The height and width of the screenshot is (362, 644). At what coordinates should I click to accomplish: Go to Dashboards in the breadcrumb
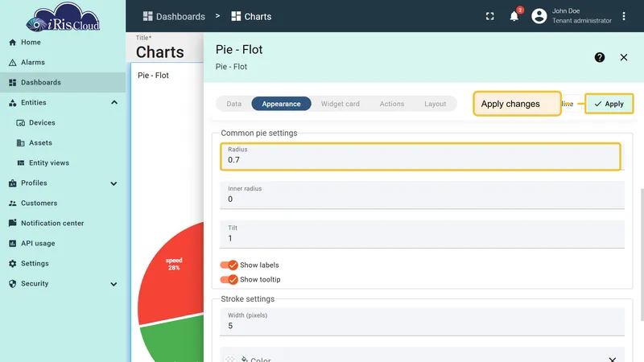(174, 16)
